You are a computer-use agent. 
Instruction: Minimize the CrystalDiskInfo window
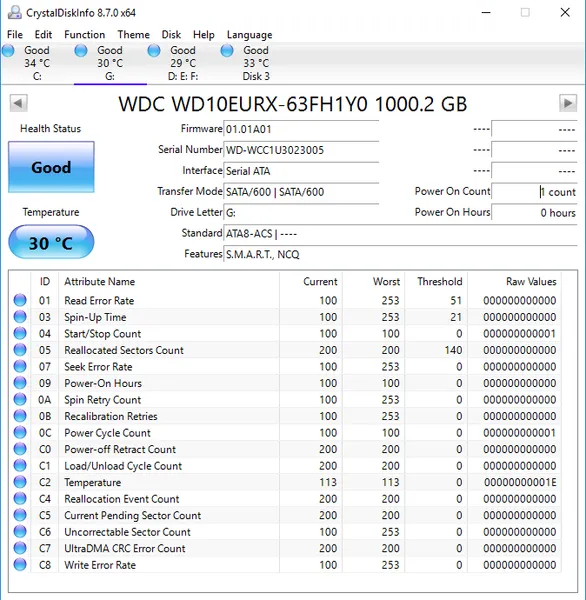click(486, 13)
